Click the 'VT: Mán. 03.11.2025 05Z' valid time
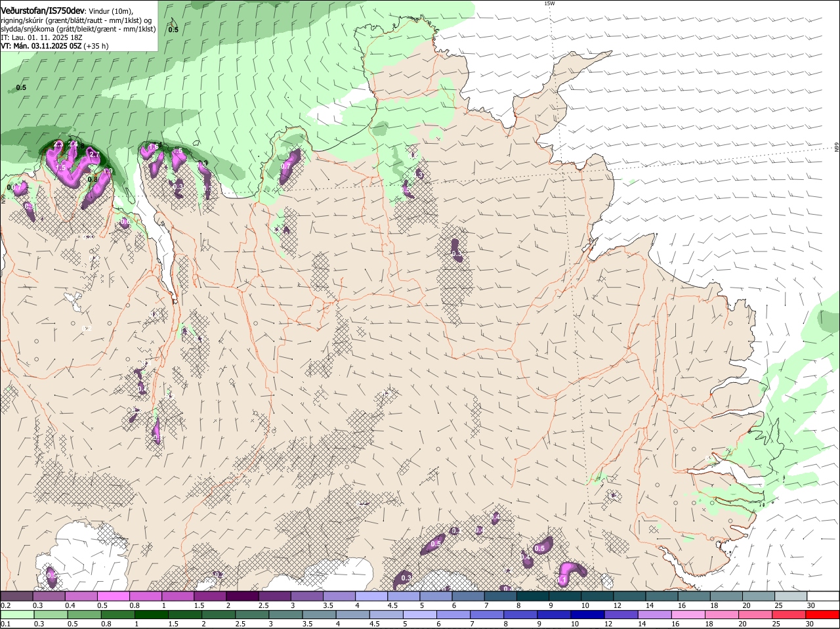The height and width of the screenshot is (629, 840). 41,46
